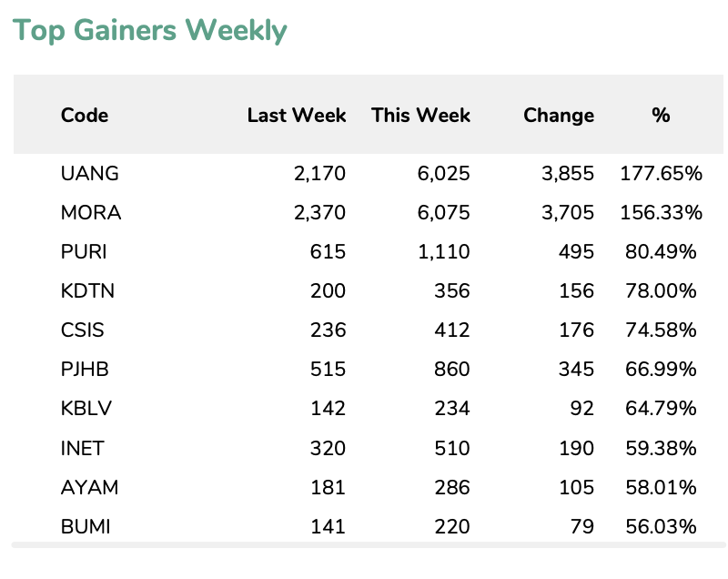The width and height of the screenshot is (728, 579).
Task: Open the KBLV stock code
Action: point(86,409)
